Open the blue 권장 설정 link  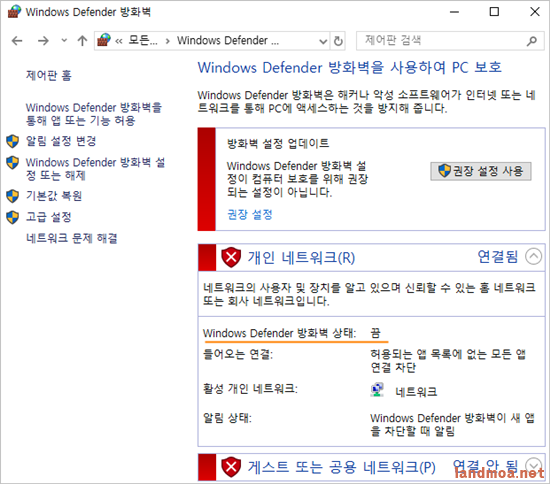click(250, 214)
